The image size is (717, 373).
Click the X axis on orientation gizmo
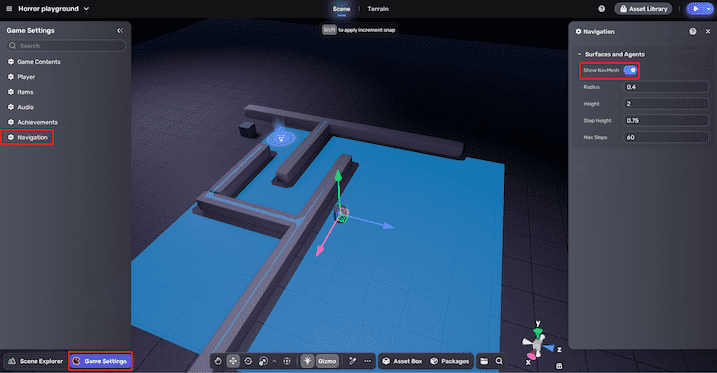pyautogui.click(x=530, y=357)
